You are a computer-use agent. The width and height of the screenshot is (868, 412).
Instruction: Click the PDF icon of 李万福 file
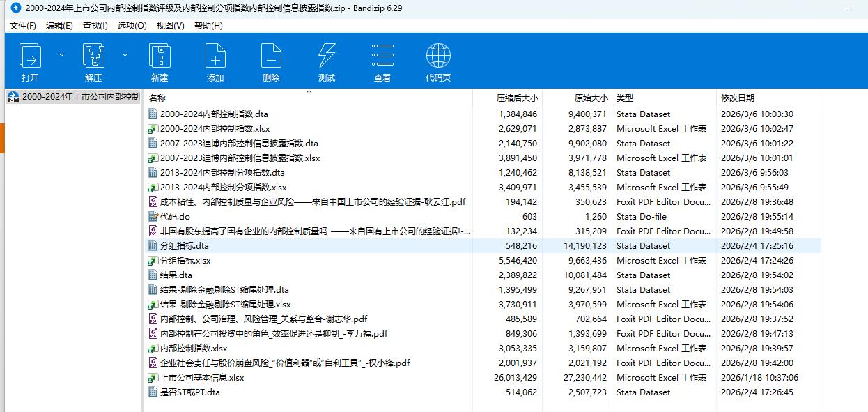pos(153,333)
